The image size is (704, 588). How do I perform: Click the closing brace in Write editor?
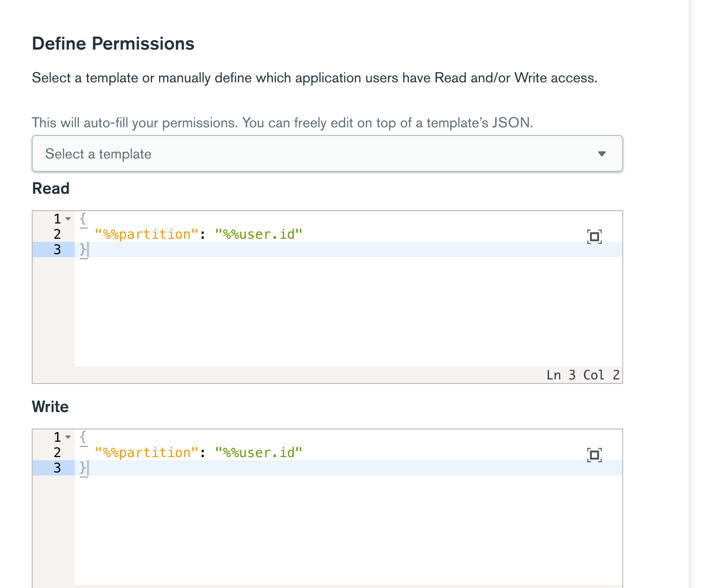click(83, 468)
